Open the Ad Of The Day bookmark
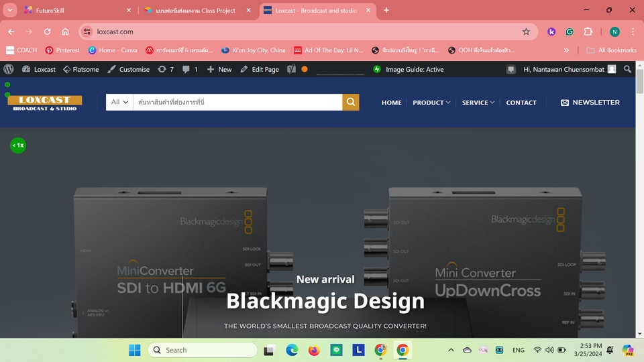The width and height of the screenshot is (644, 362). tap(329, 50)
